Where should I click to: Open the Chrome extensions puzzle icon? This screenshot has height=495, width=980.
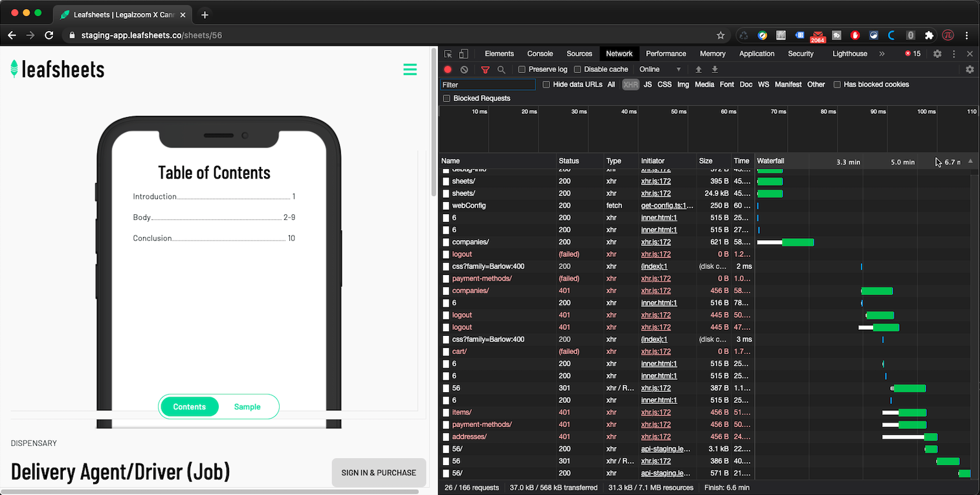point(930,35)
